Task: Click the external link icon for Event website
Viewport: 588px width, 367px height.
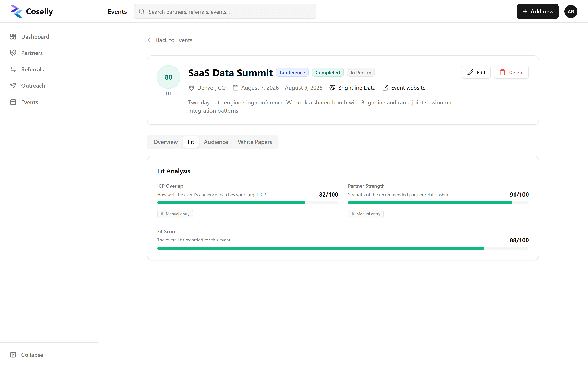Action: pyautogui.click(x=385, y=88)
